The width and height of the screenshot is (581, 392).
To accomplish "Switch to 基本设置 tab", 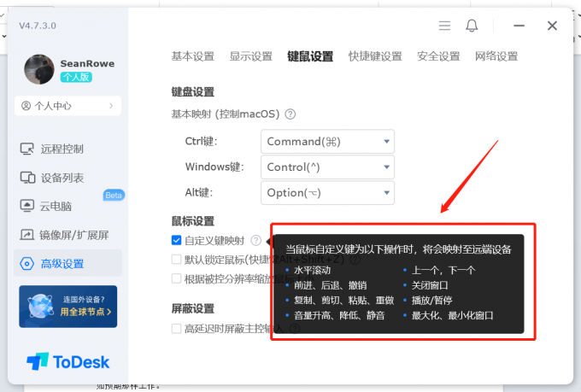I will [x=193, y=56].
